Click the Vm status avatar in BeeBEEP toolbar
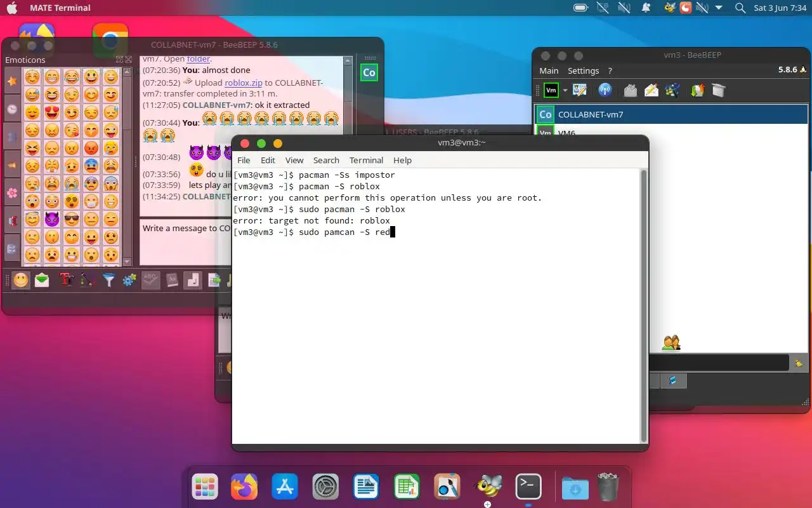Viewport: 812px width, 508px height. click(551, 90)
